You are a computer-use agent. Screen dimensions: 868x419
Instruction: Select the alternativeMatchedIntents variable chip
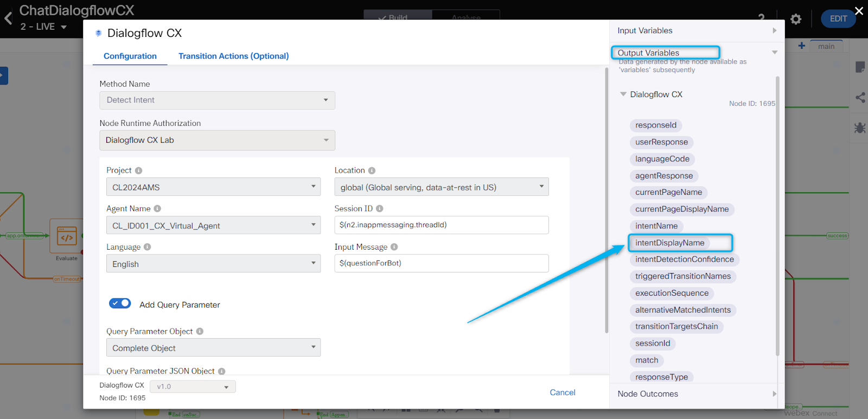click(683, 310)
